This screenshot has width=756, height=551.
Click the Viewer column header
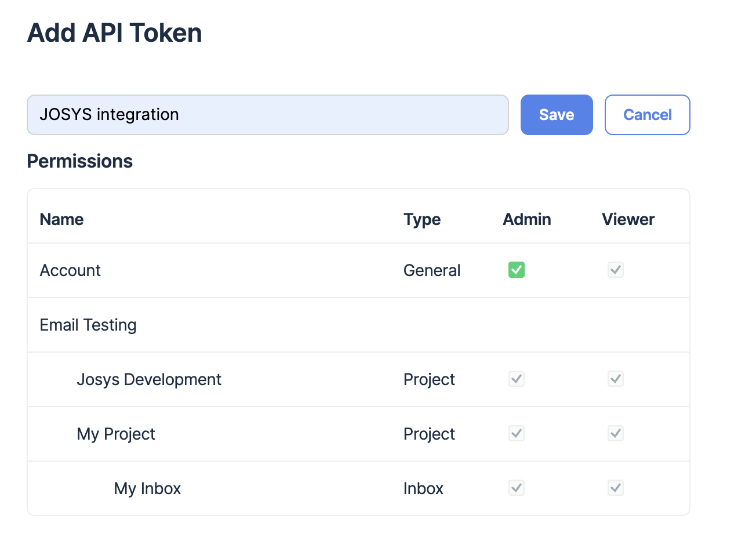point(628,219)
